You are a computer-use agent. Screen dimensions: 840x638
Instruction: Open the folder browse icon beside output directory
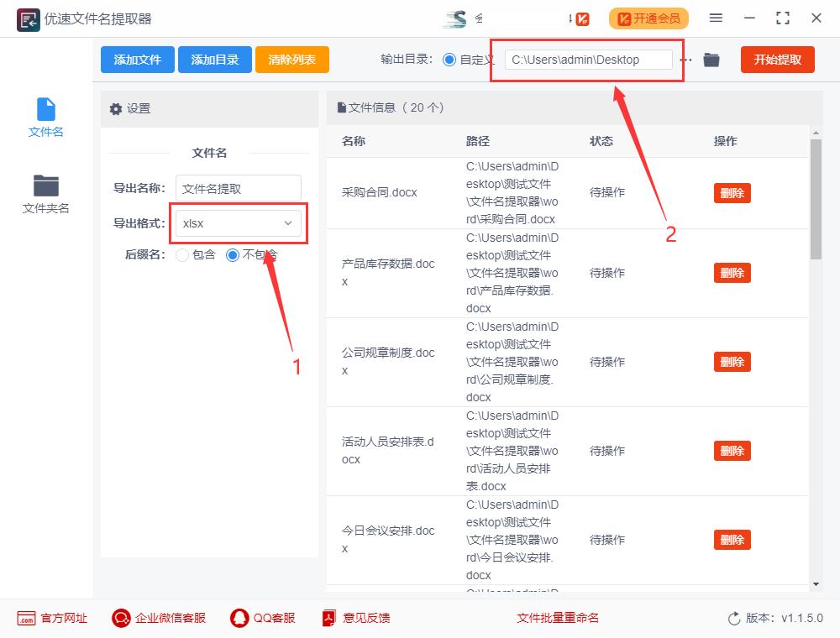click(x=711, y=60)
